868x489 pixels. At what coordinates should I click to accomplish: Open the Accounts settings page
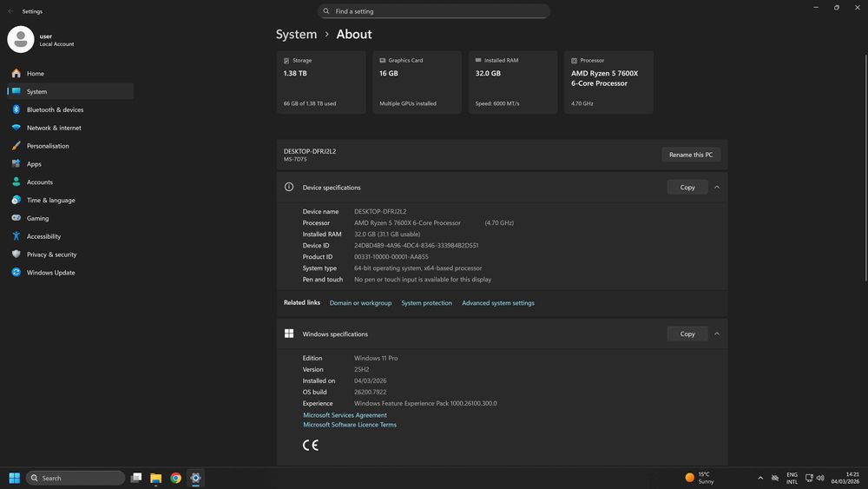pyautogui.click(x=40, y=182)
